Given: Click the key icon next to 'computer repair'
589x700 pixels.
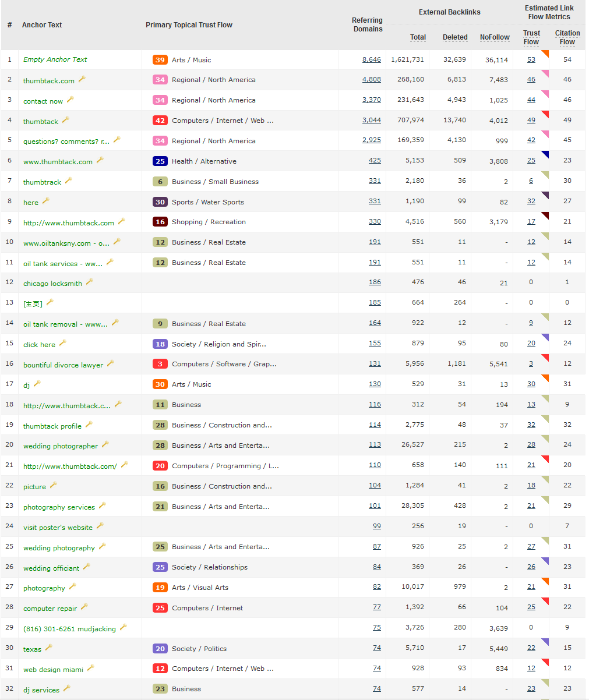Looking at the screenshot, I should (84, 607).
